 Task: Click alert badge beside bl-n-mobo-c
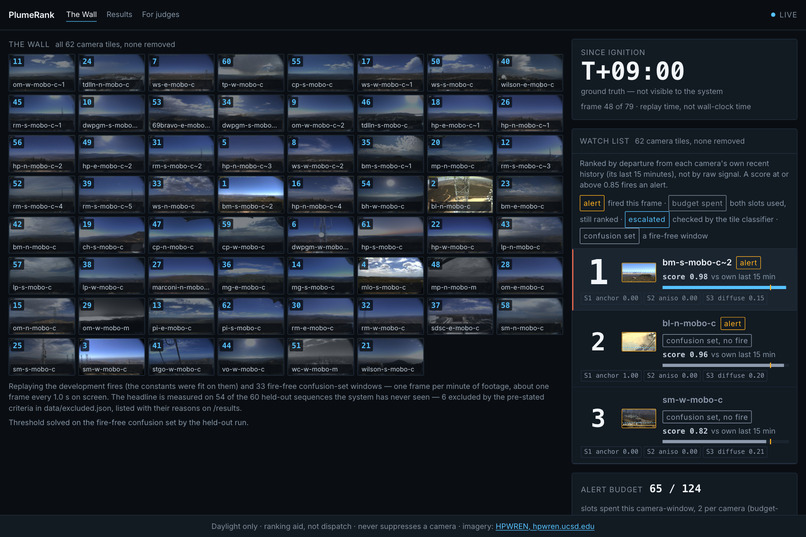[732, 323]
